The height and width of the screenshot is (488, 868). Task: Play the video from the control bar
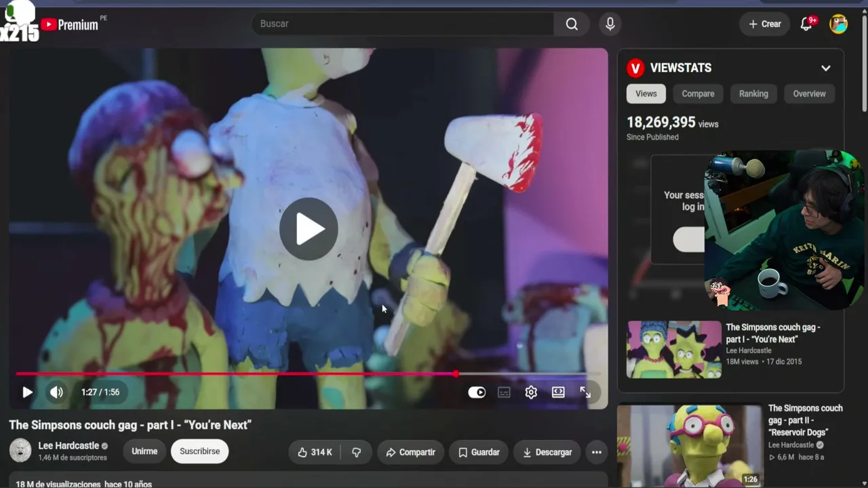27,392
